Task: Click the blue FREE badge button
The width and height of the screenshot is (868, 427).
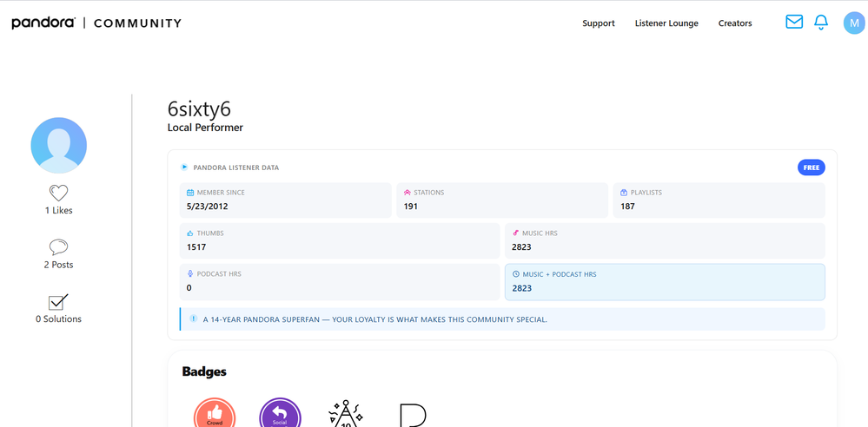Action: 811,168
